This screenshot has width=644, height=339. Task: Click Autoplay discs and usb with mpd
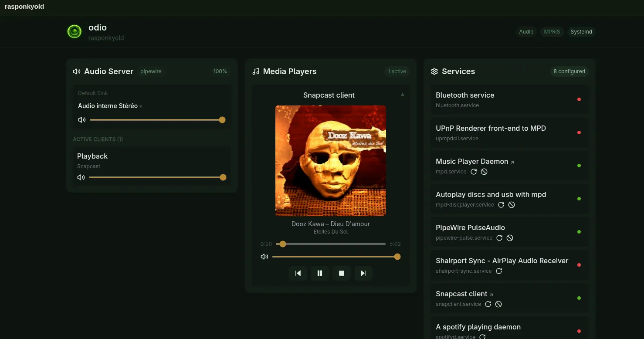click(491, 194)
